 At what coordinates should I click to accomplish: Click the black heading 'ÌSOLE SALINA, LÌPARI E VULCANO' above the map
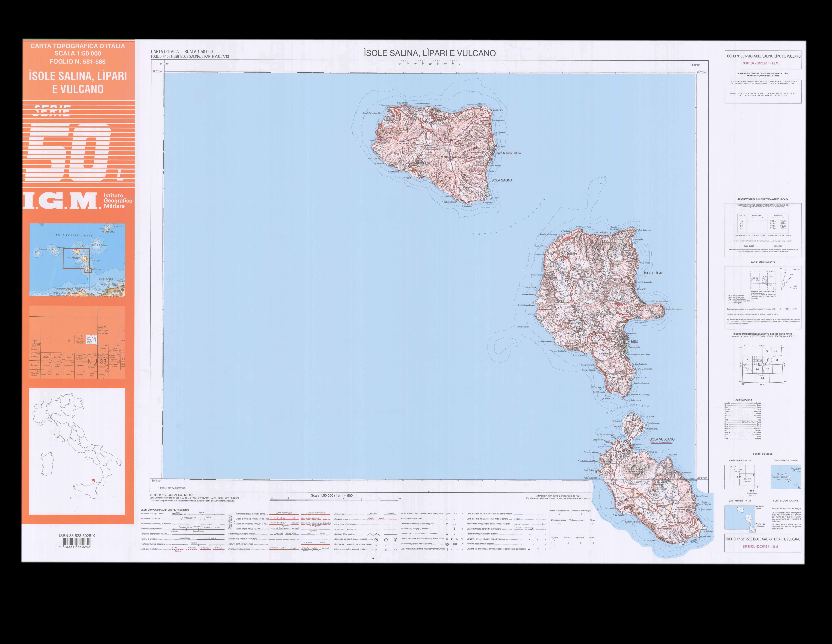(430, 53)
